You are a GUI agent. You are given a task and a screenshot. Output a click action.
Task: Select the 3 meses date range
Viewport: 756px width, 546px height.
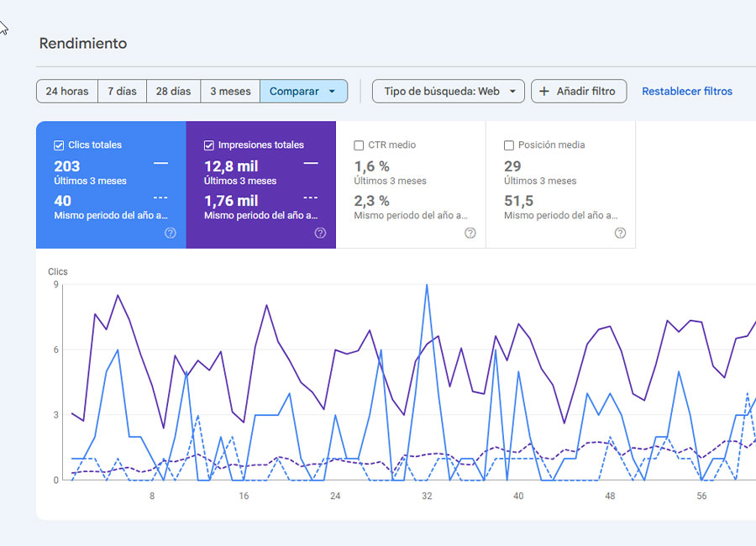tap(230, 92)
